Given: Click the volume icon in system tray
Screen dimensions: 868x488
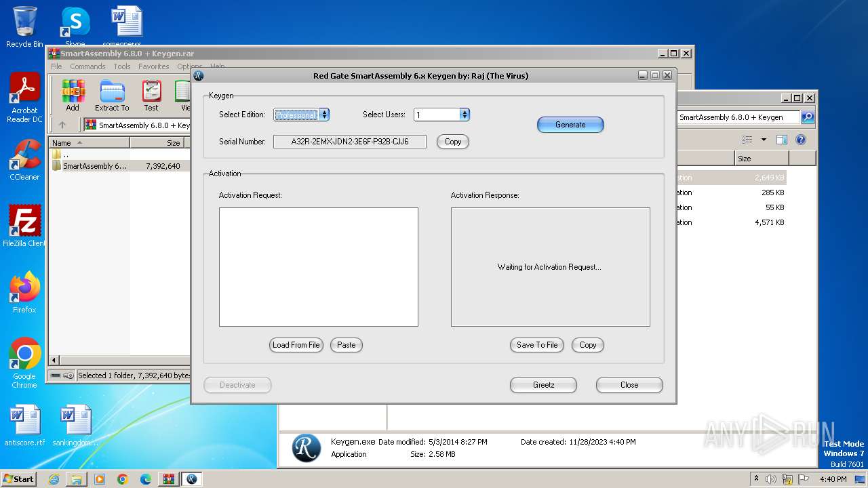Looking at the screenshot, I should coord(772,479).
